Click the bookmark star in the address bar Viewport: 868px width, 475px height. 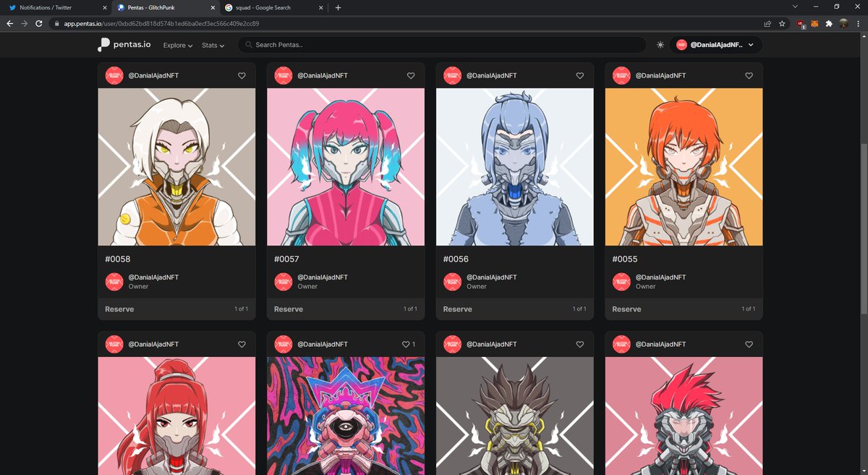coord(781,24)
